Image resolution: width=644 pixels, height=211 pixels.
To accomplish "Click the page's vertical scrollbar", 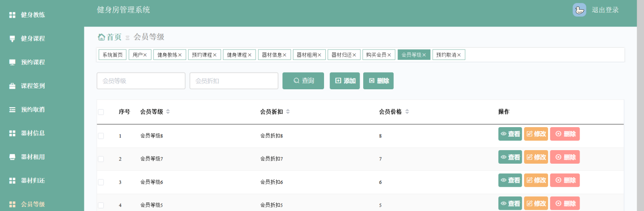I will click(x=640, y=105).
